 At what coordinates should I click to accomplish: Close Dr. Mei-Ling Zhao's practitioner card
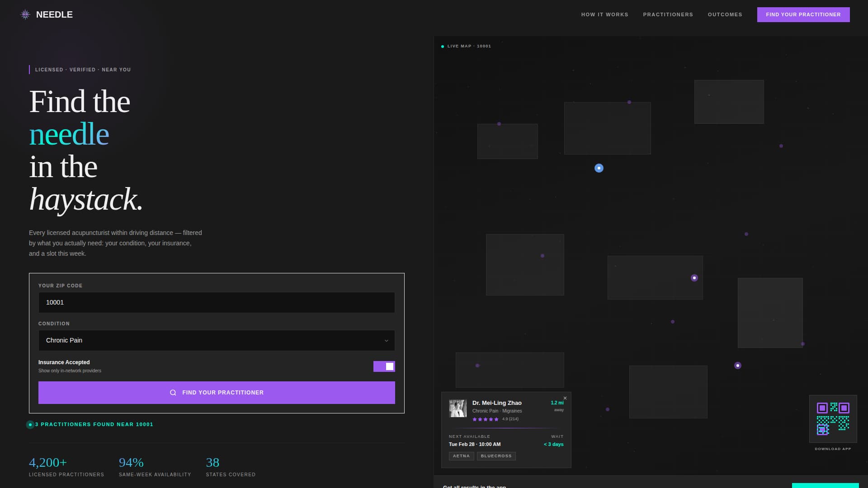coord(565,398)
